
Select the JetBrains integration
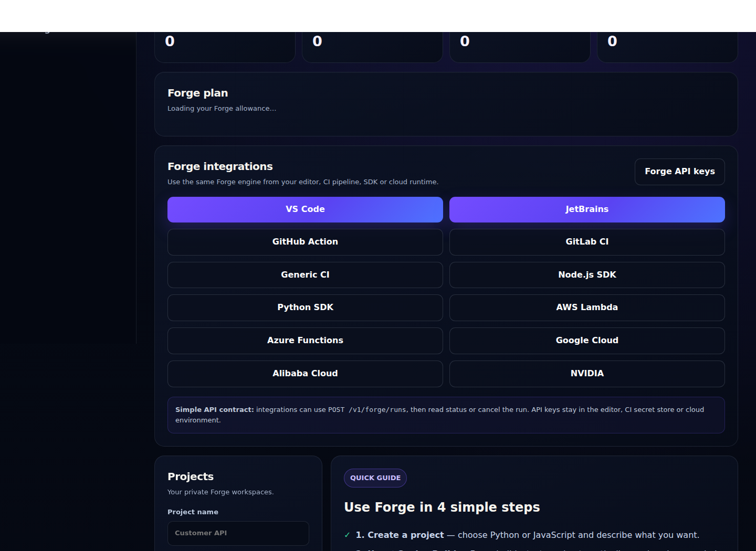[587, 209]
